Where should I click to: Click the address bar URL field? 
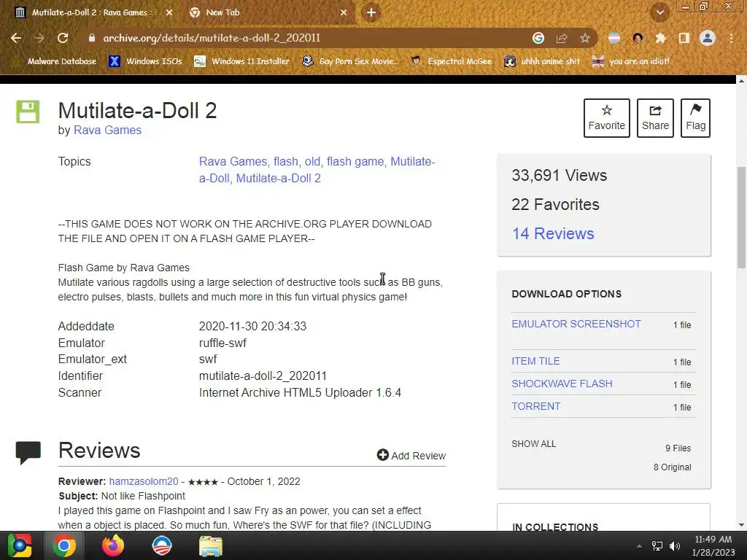coord(305,38)
